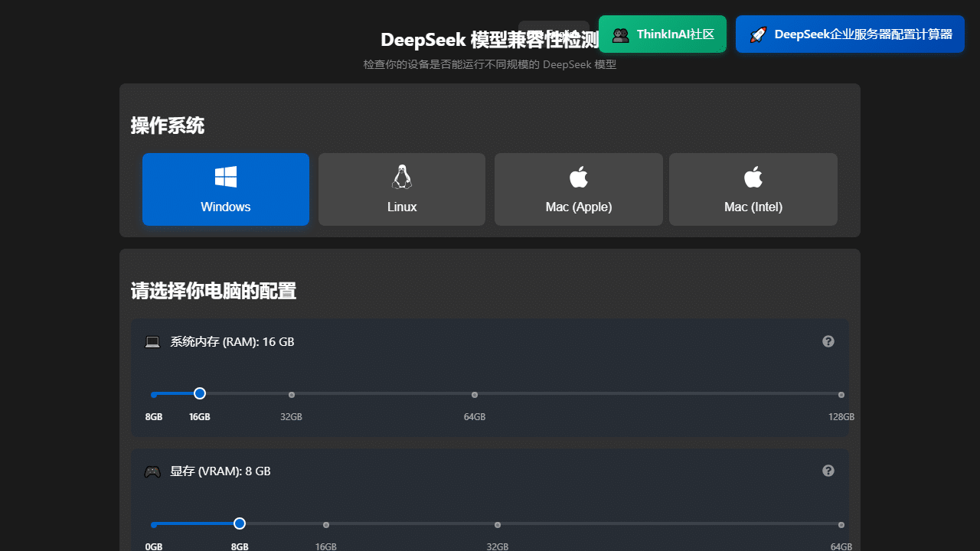Image resolution: width=980 pixels, height=551 pixels.
Task: Open the ThinkInAI社区 community link
Action: [662, 34]
